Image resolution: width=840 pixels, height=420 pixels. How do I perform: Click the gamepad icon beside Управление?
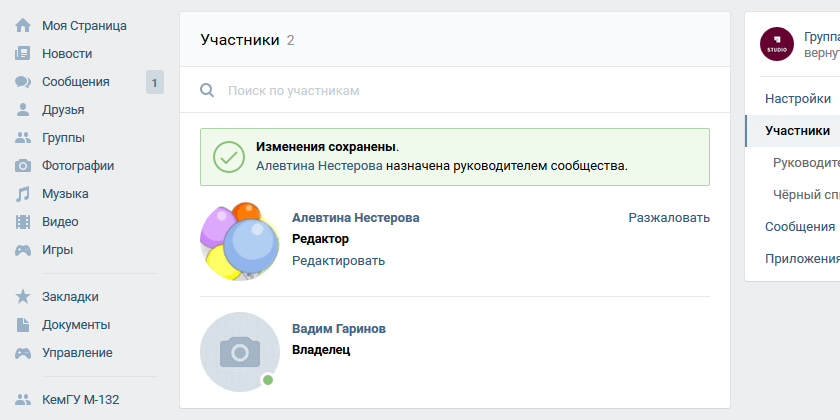(x=22, y=353)
